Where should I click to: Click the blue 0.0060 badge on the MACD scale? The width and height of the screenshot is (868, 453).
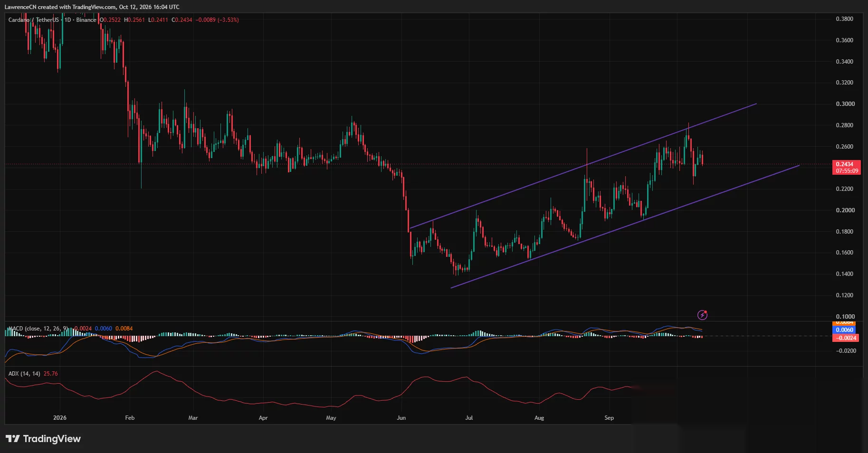(844, 330)
